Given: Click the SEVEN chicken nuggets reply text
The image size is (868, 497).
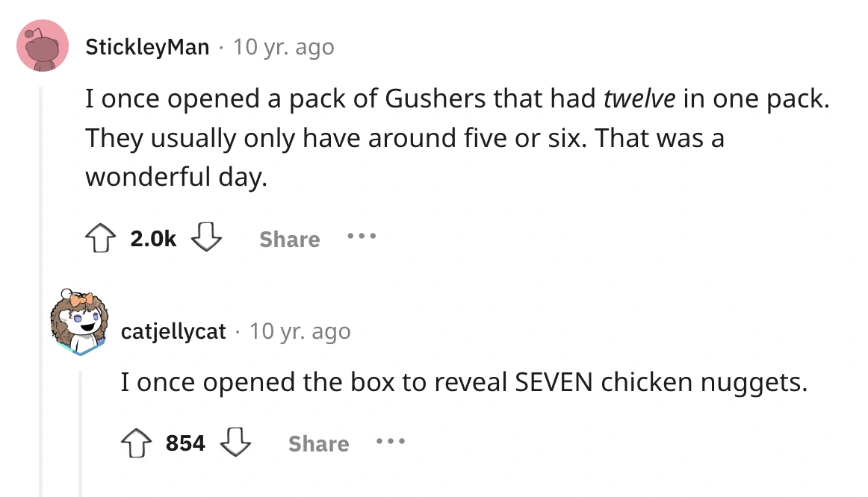Looking at the screenshot, I should [464, 383].
